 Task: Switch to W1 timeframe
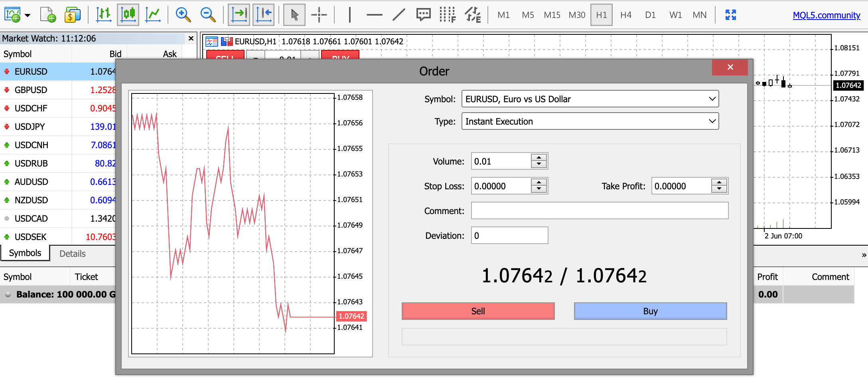point(675,15)
